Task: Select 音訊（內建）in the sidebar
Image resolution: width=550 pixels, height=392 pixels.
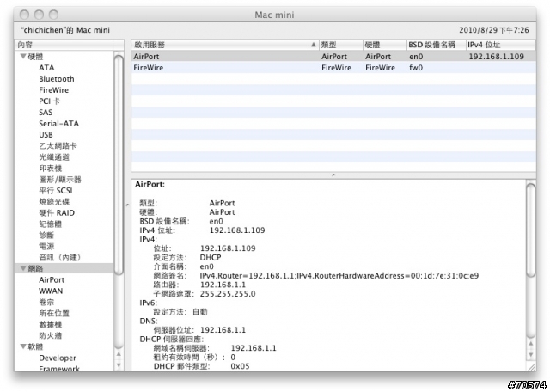Action: coord(60,258)
